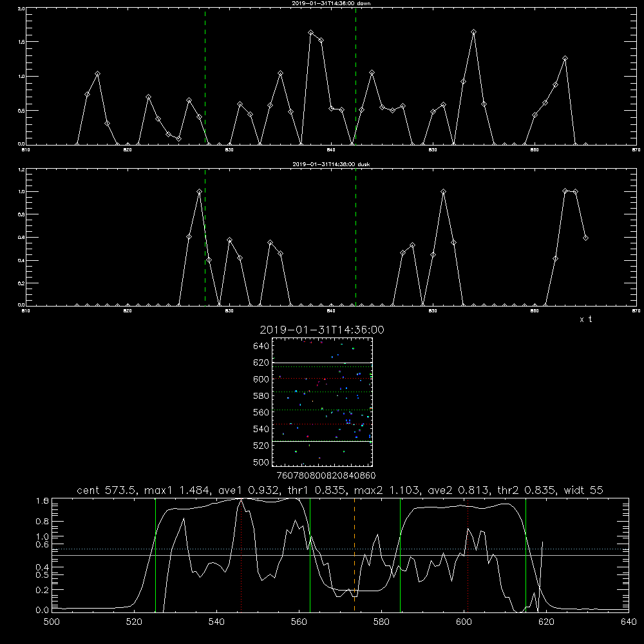Click the '500' x-axis label of bottom plot
This screenshot has height=644, width=644.
52,621
